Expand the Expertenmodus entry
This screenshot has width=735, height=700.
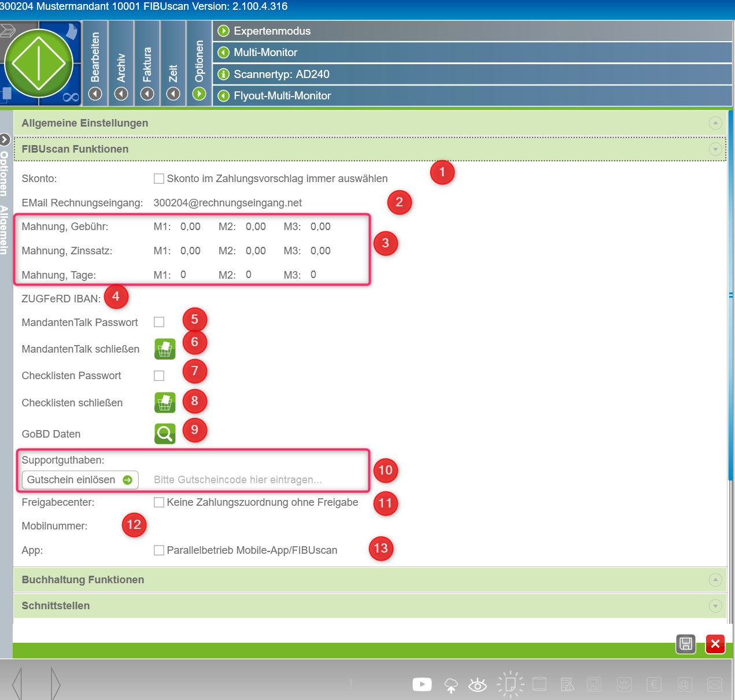pos(472,31)
